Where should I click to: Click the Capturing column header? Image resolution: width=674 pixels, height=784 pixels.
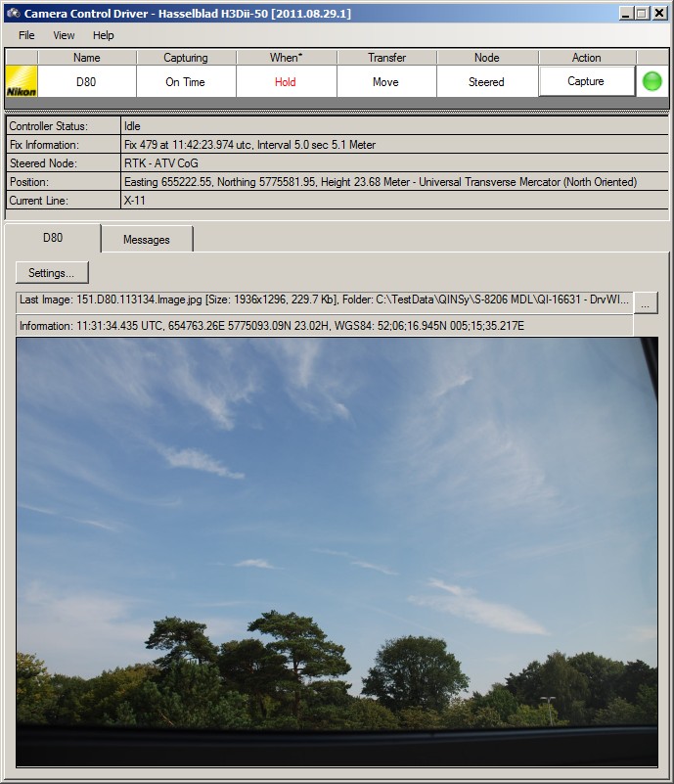pyautogui.click(x=185, y=58)
